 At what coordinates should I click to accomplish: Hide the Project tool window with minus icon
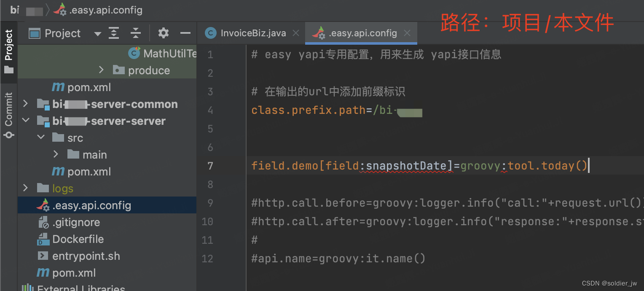pyautogui.click(x=185, y=33)
